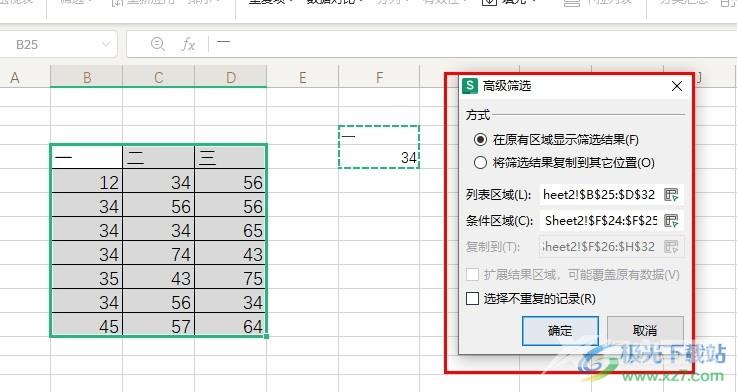Click the name box showing B25
The width and height of the screenshot is (737, 392).
click(58, 45)
